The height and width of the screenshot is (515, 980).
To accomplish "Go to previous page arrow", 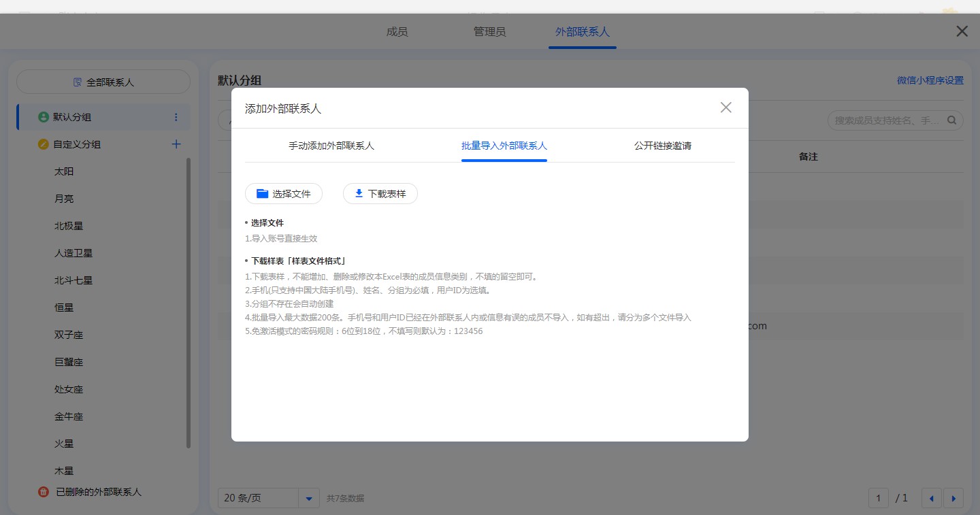I will [x=931, y=498].
